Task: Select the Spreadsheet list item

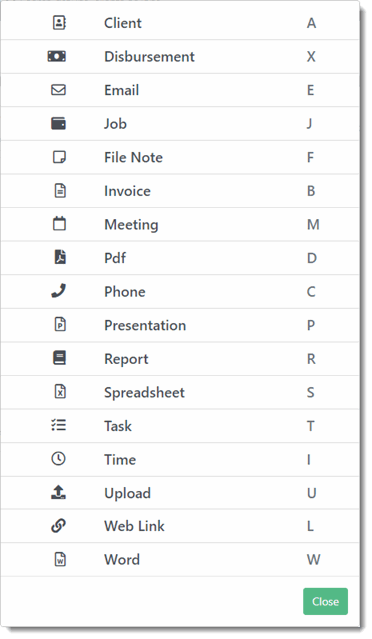Action: [x=180, y=392]
